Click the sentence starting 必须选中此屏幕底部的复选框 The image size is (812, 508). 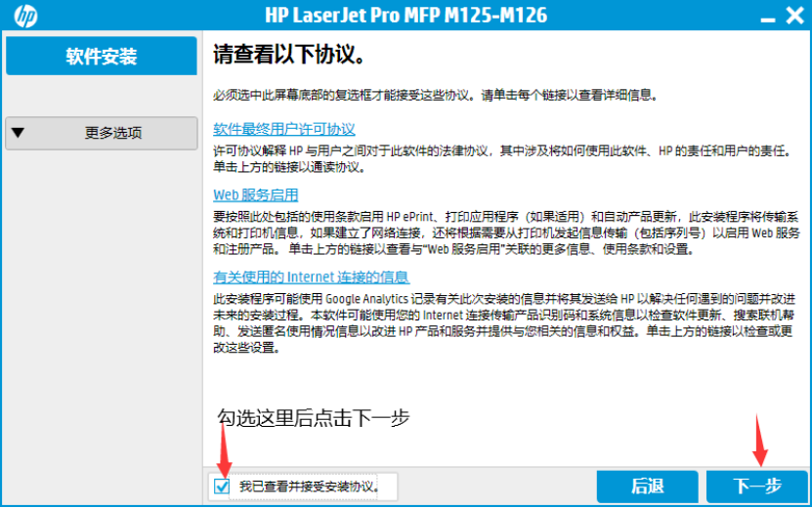tap(435, 96)
